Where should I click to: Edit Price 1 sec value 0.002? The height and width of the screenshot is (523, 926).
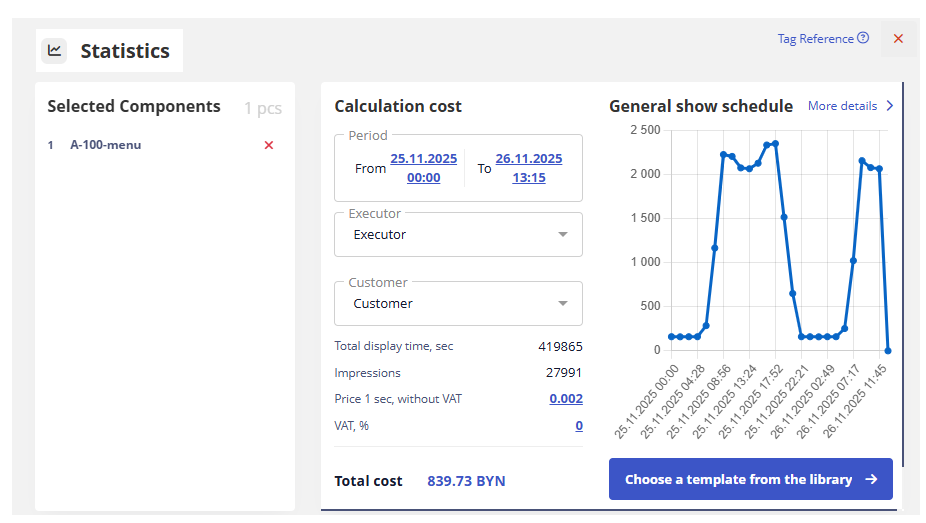pyautogui.click(x=565, y=399)
